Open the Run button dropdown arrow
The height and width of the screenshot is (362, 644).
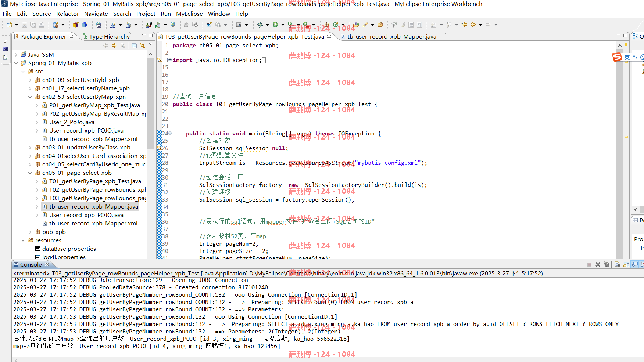(x=283, y=25)
